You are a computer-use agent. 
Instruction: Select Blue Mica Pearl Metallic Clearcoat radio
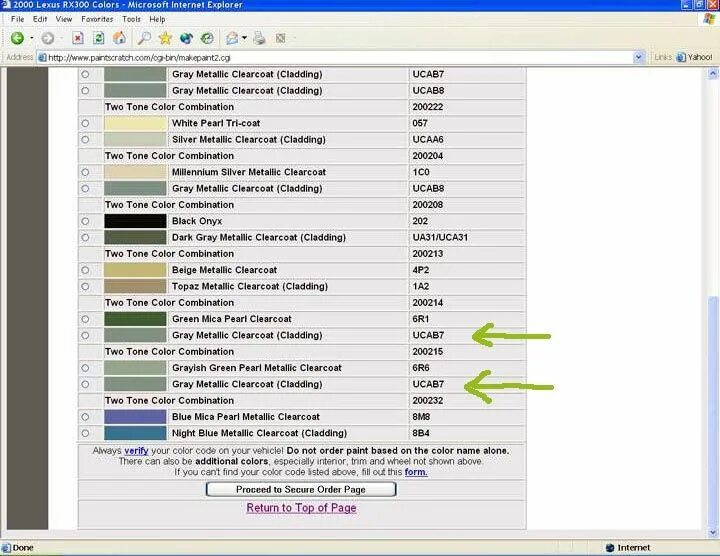pos(85,417)
